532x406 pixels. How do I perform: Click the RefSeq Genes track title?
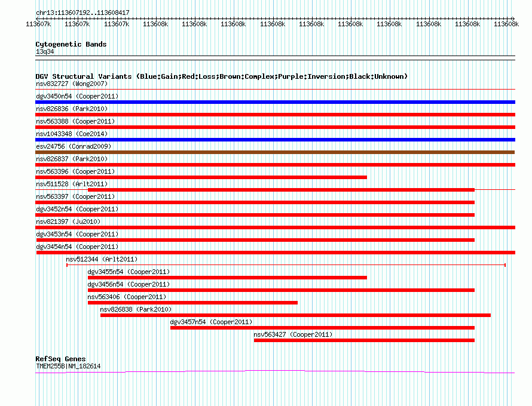pyautogui.click(x=60, y=359)
